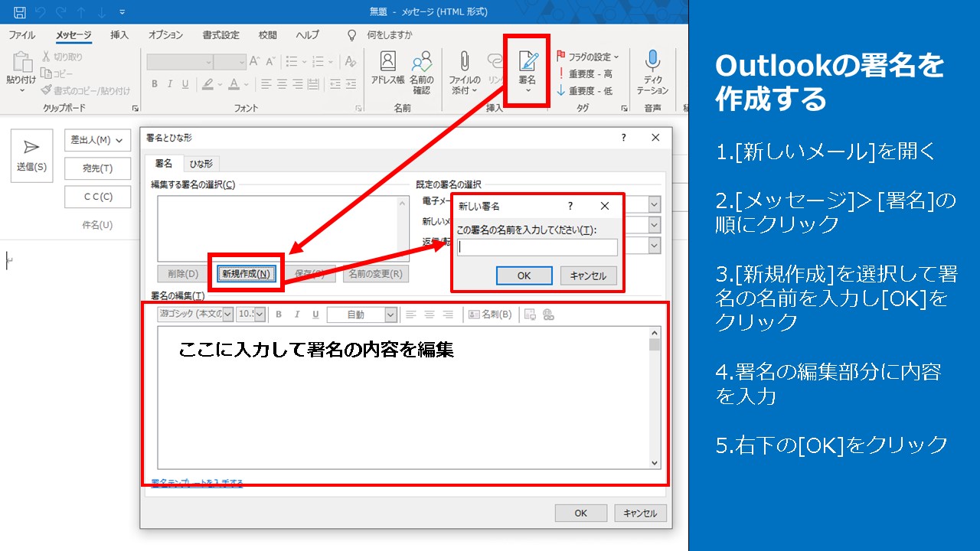
Task: Switch to the 書式設定 ribbon tab
Action: point(221,35)
